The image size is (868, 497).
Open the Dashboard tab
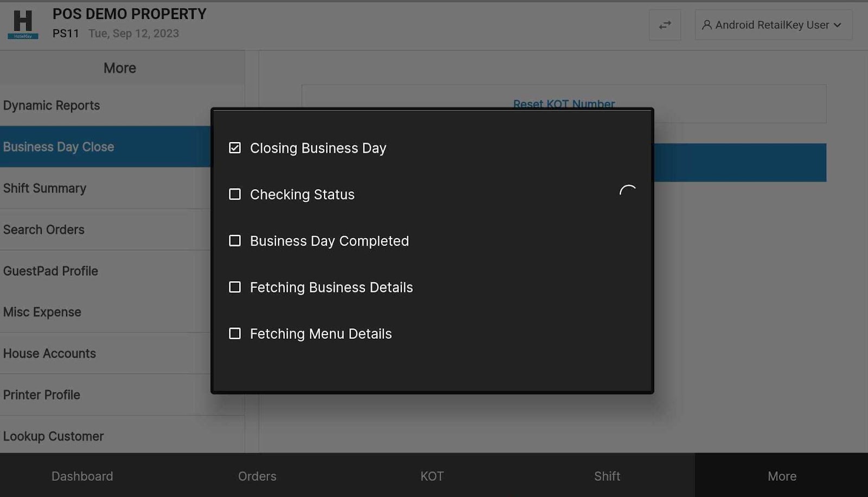pyautogui.click(x=82, y=476)
